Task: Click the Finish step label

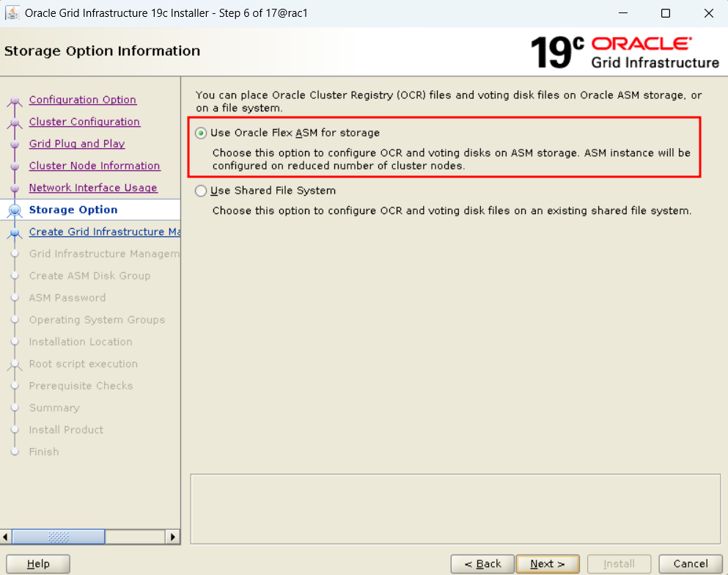Action: click(44, 452)
